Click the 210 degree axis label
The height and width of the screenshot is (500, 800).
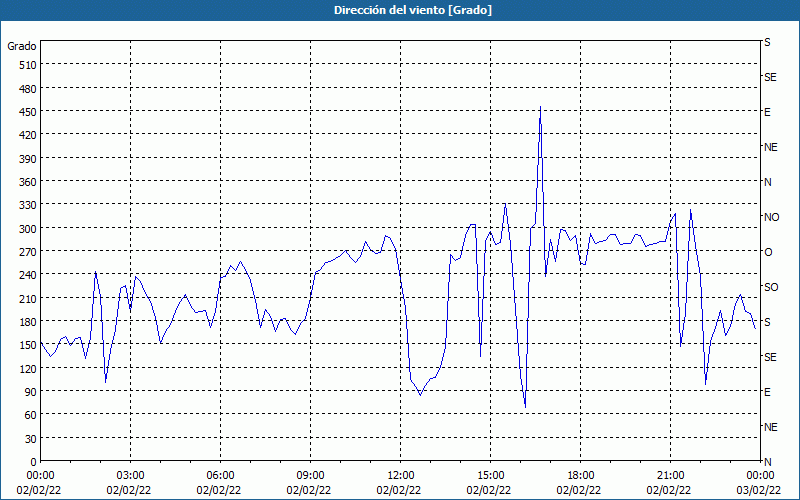[x=28, y=298]
